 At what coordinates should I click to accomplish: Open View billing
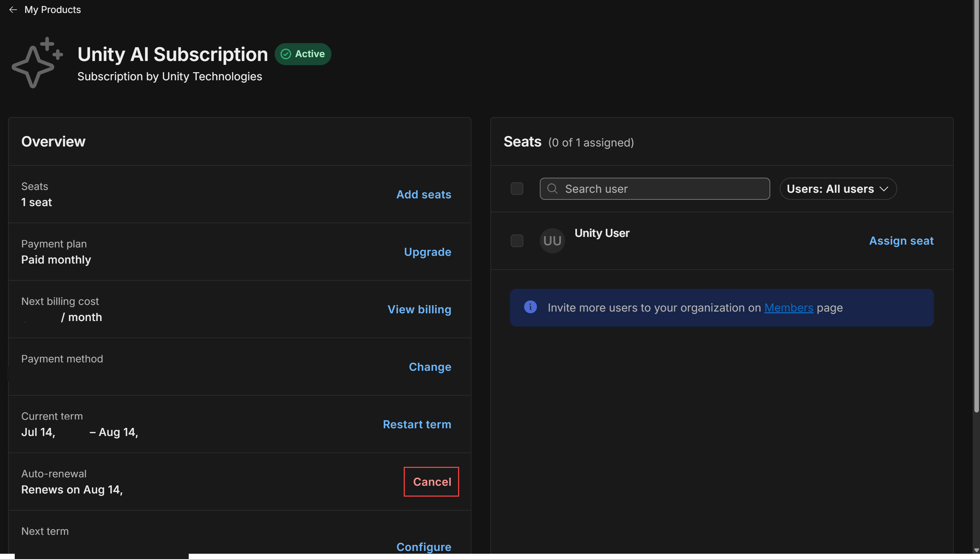click(419, 309)
